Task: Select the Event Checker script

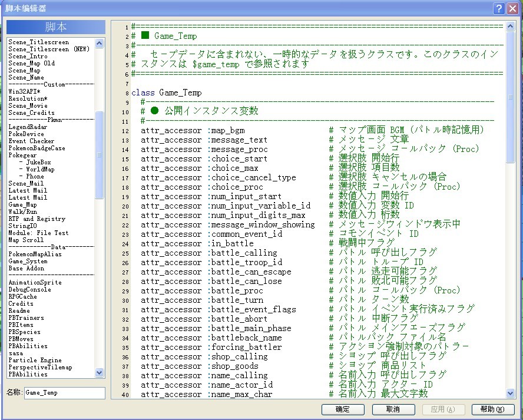Action: (x=31, y=141)
